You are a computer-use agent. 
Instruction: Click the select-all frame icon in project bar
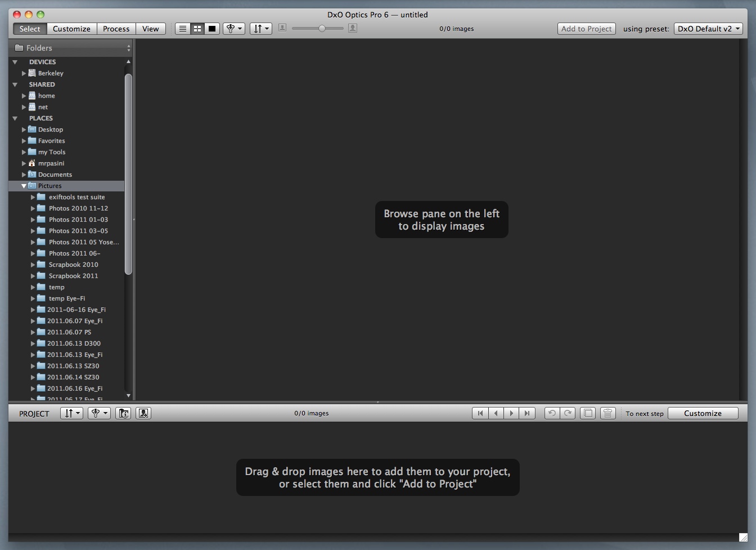pyautogui.click(x=588, y=413)
